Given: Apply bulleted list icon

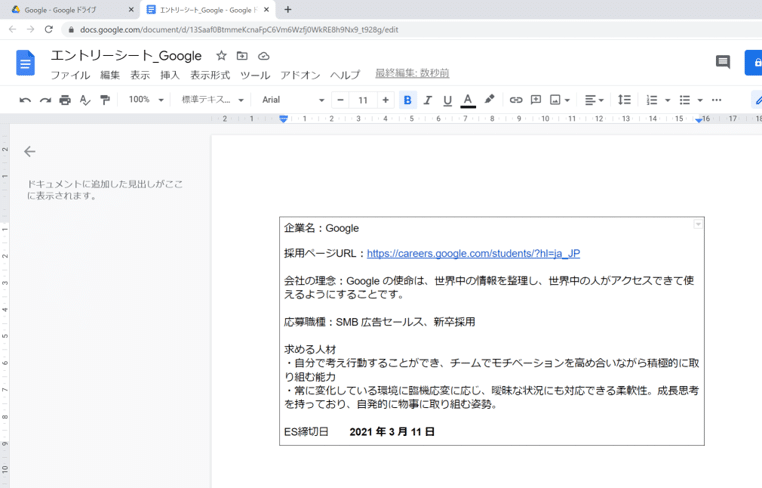Looking at the screenshot, I should [x=685, y=100].
